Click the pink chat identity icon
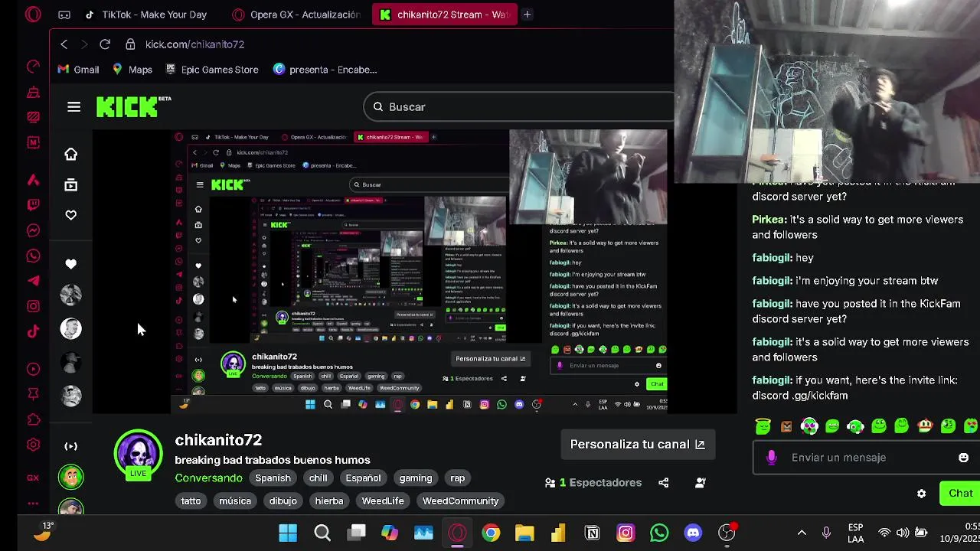 pos(771,458)
